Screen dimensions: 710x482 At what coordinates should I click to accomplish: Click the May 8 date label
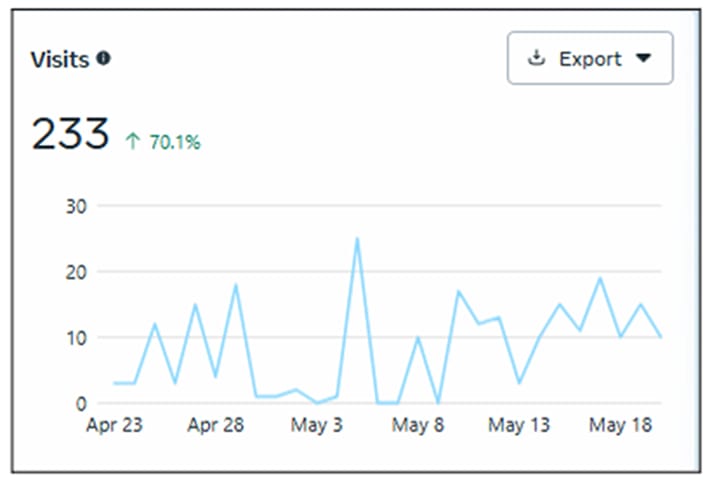(418, 425)
